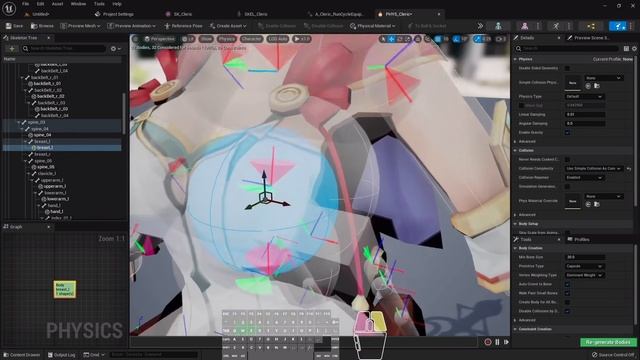
Task: Switch to Animation Blueprint mode icon
Action: tap(591, 26)
